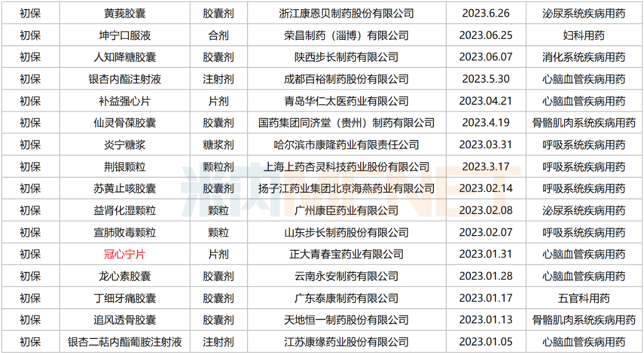
Task: Select 呼吸系统疾病用药 in 炎宁糖浆 row
Action: coord(584,145)
